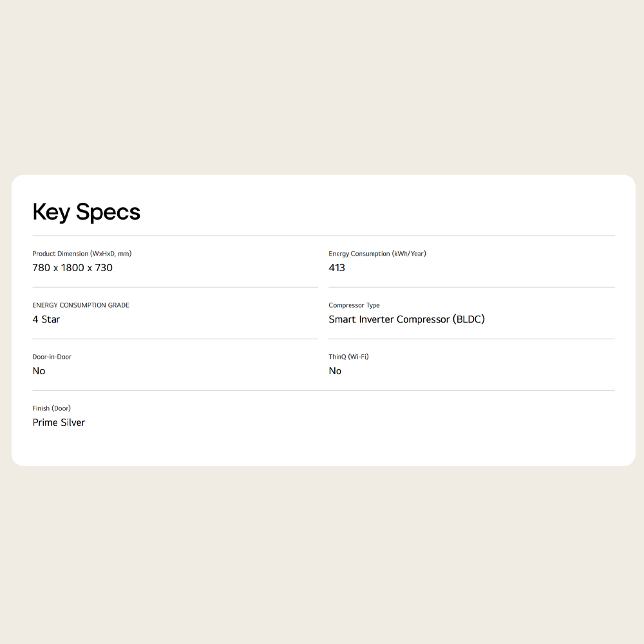Viewport: 644px width, 644px height.
Task: Click the divider line under Key Specs heading
Action: [x=323, y=236]
